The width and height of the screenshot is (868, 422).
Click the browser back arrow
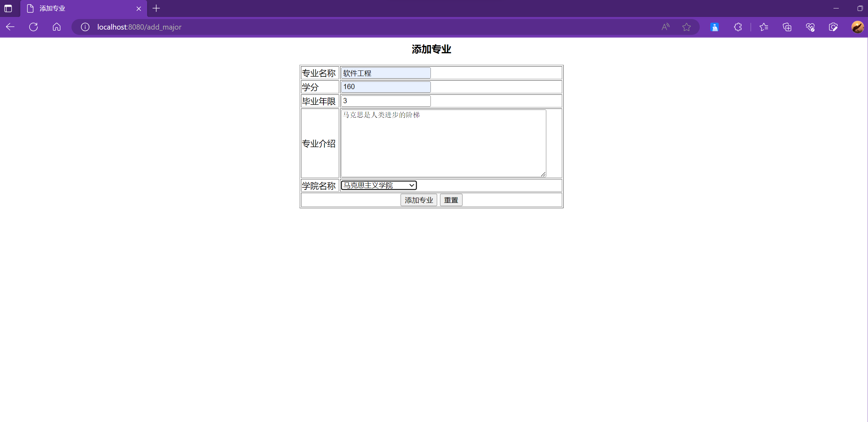click(x=10, y=27)
